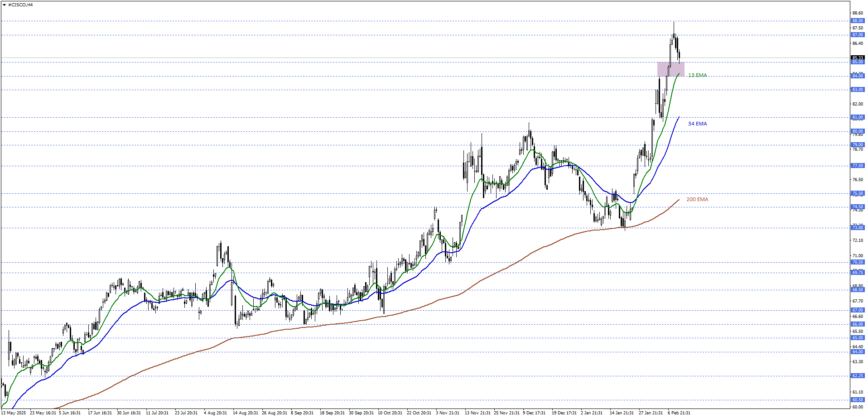
Task: Click the 4 Aug 20:31 time label
Action: point(215,413)
